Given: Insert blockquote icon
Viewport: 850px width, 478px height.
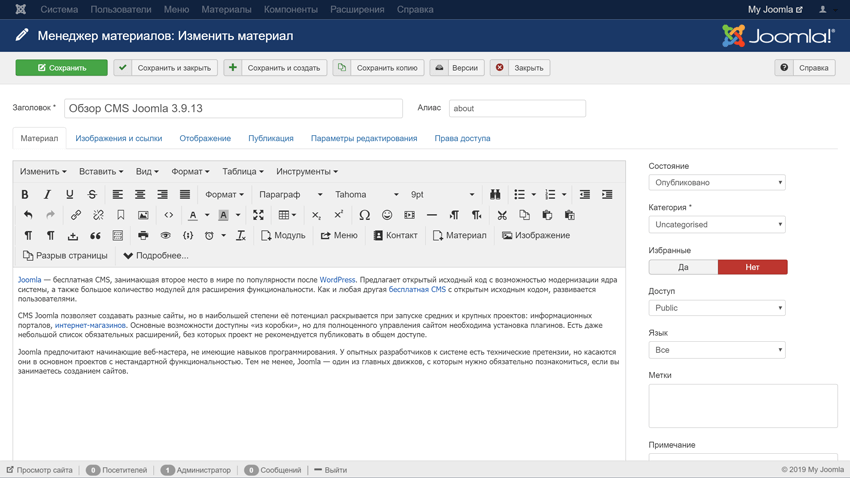Looking at the screenshot, I should coord(95,235).
